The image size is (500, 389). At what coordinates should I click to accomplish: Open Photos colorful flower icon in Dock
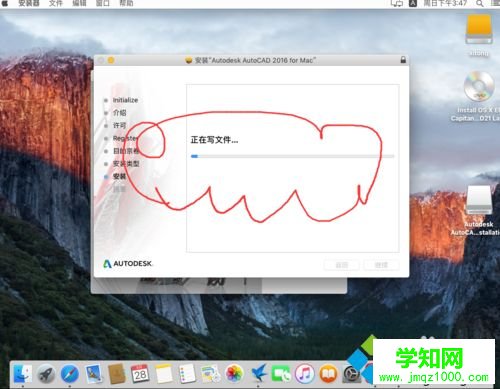(x=234, y=374)
